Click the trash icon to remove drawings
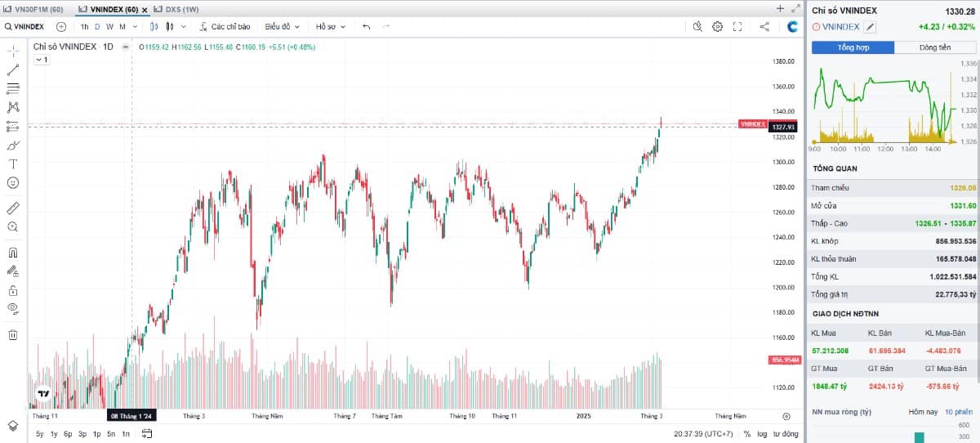980x443 pixels. point(13,334)
